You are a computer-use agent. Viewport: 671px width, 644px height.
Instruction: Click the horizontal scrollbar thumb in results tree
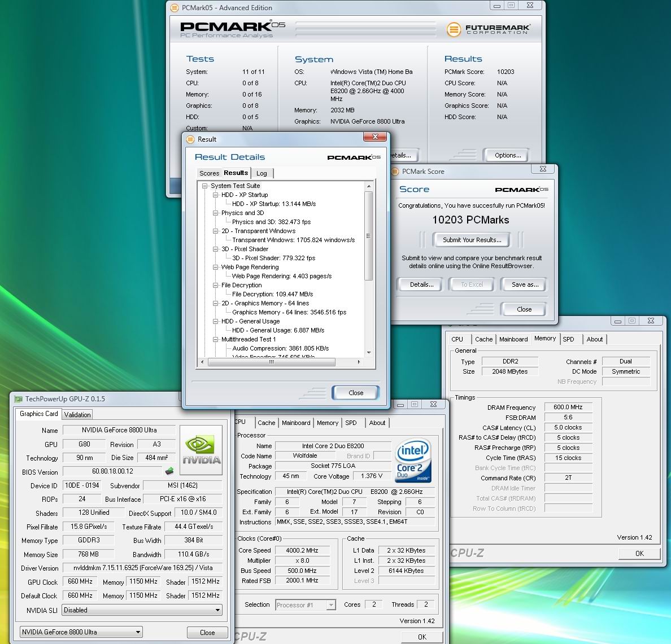271,362
